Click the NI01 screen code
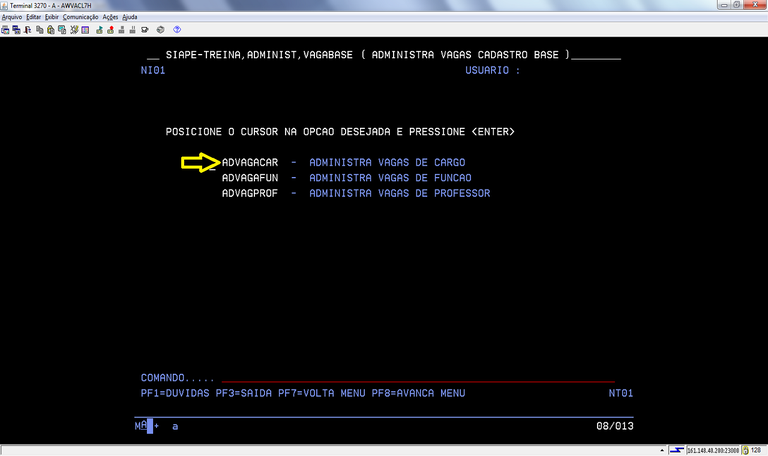 [153, 71]
